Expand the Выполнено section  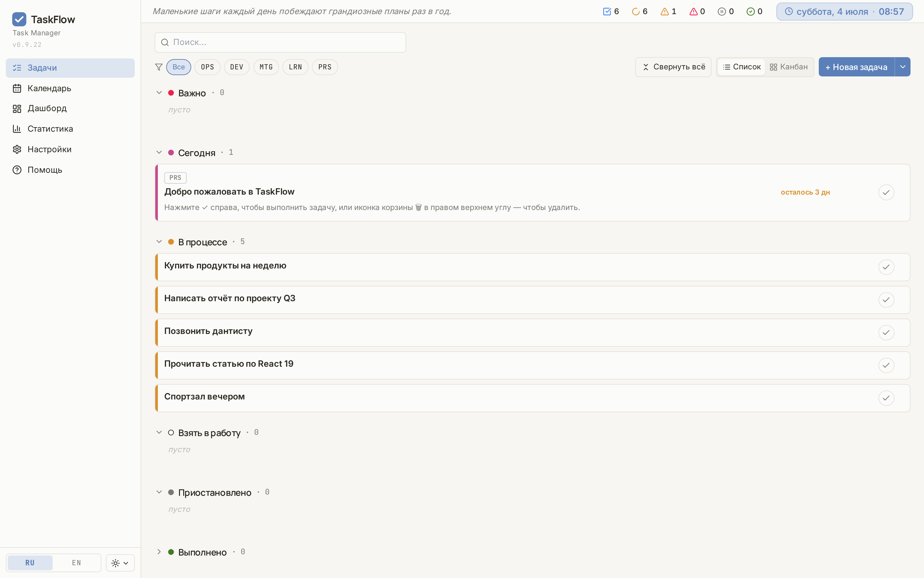159,552
